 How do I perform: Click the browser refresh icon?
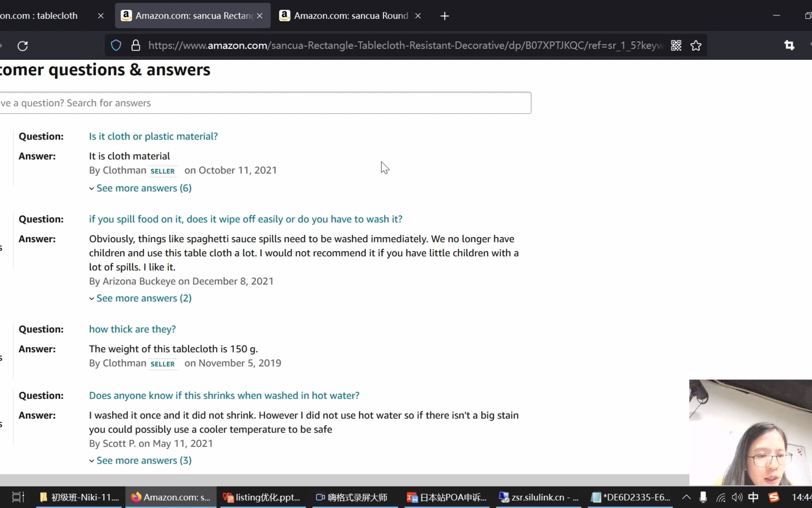pyautogui.click(x=22, y=46)
